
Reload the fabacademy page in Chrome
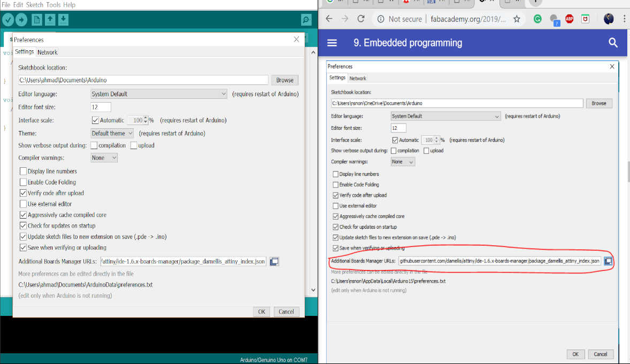coord(361,19)
